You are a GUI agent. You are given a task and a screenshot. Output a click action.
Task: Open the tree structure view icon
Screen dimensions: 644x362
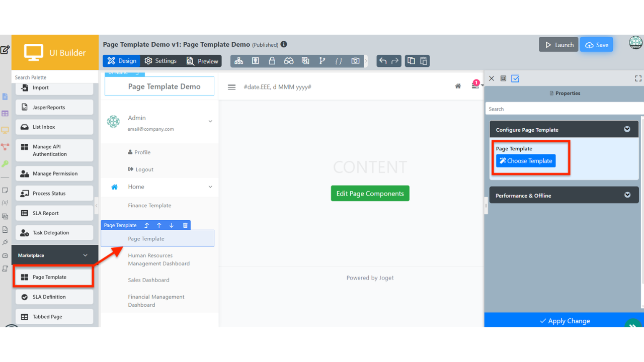click(239, 61)
